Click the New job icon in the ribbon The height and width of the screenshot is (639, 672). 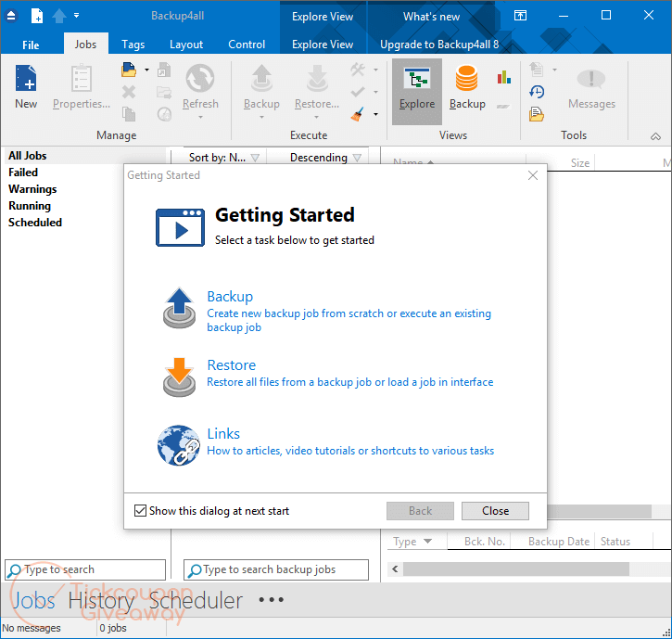[26, 78]
